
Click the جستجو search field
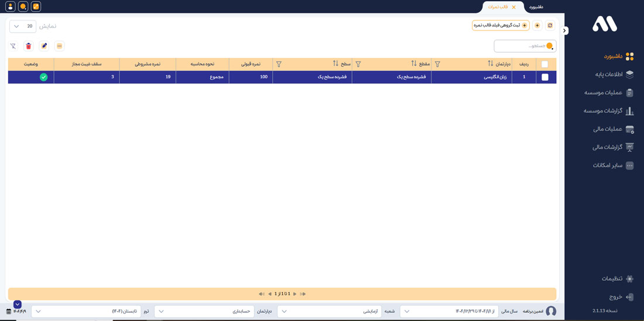[521, 46]
